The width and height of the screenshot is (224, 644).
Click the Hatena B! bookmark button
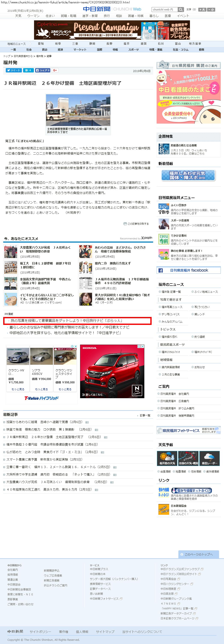(x=28, y=70)
